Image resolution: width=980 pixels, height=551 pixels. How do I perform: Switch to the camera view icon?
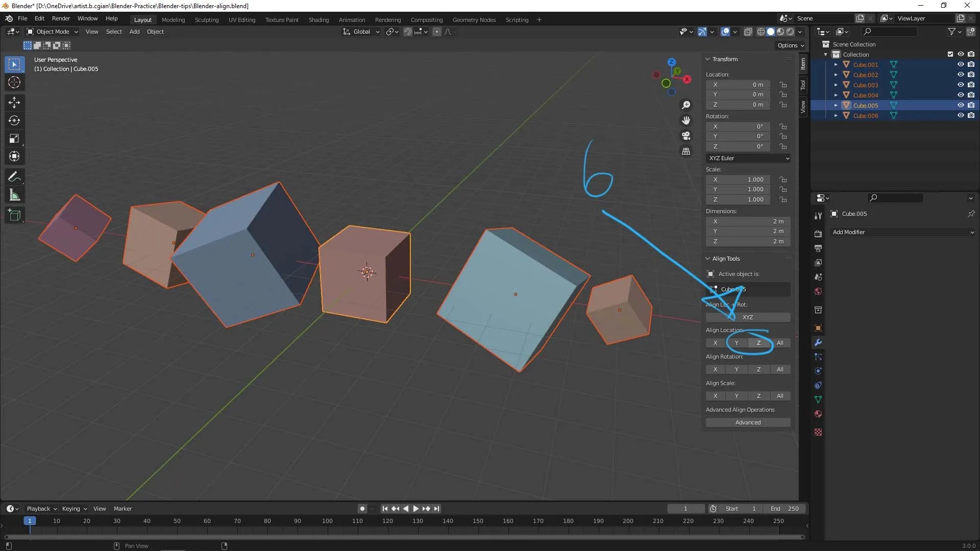[x=686, y=136]
